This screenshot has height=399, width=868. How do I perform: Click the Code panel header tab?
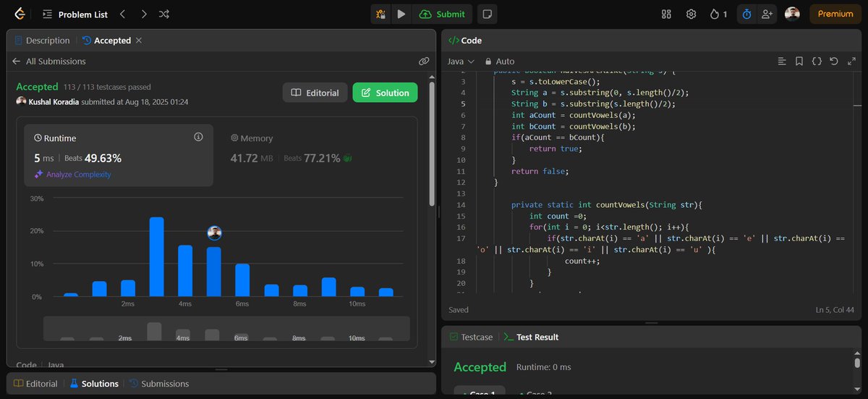tap(465, 41)
